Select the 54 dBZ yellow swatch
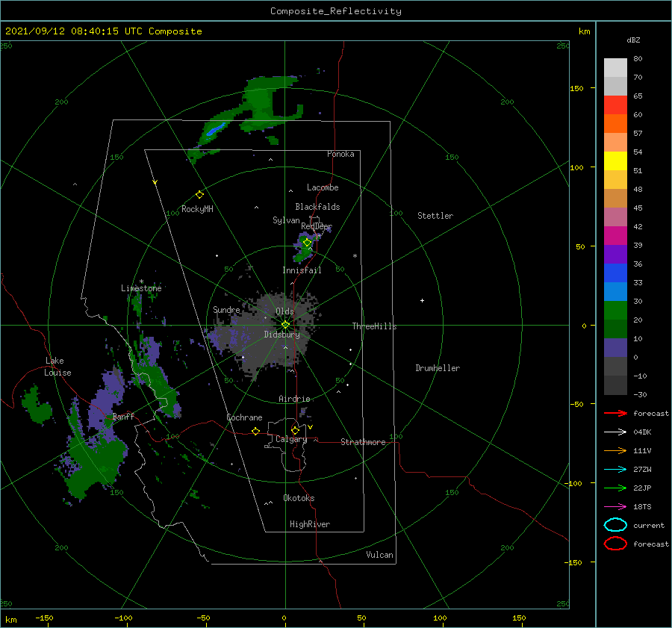The height and width of the screenshot is (628, 672). 615,161
